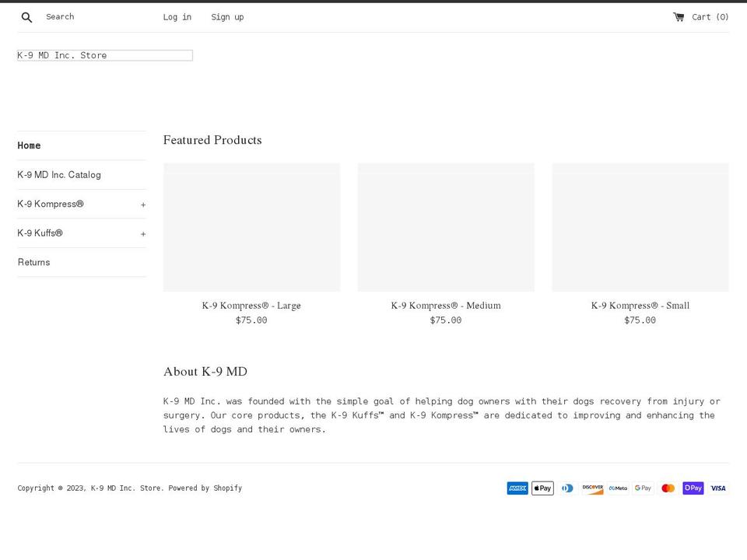Open K-9 Kompress® - Small product title
This screenshot has width=747, height=560.
(x=640, y=306)
